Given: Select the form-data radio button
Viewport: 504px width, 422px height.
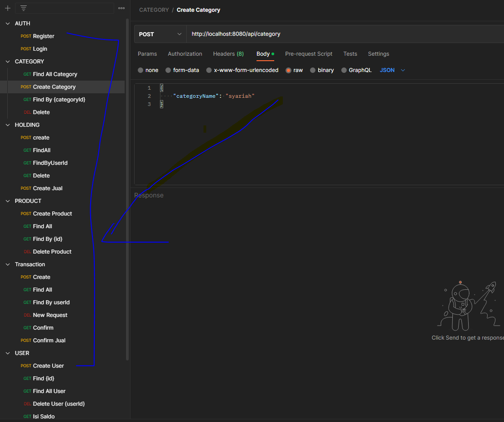Looking at the screenshot, I should point(168,70).
